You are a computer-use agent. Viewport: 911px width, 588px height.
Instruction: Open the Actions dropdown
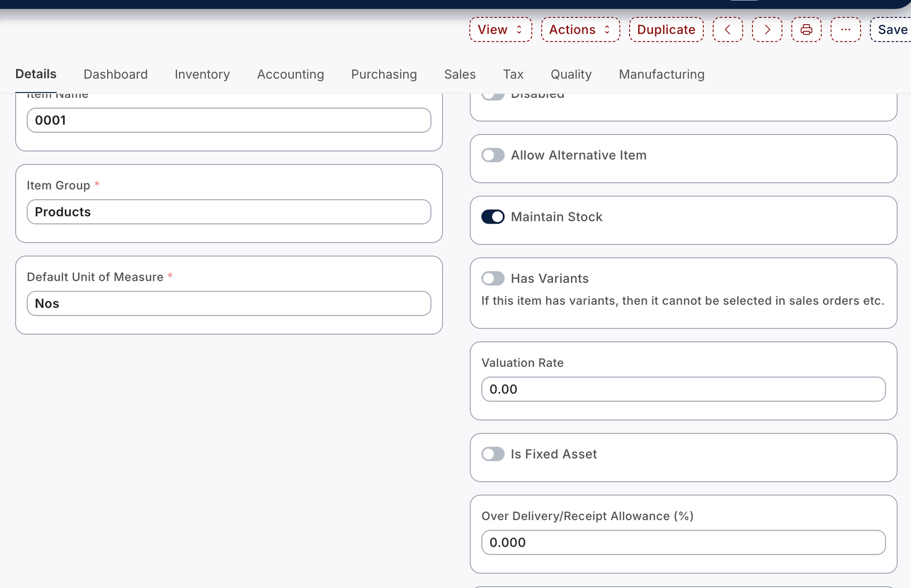[580, 29]
